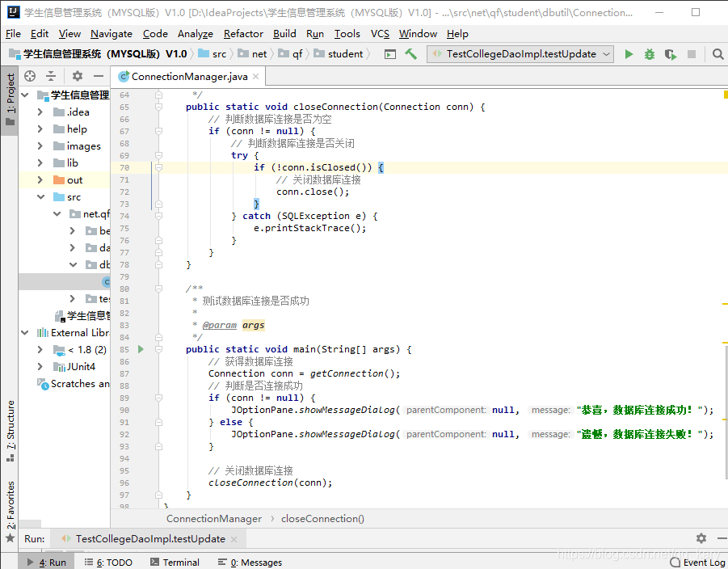Expand the 1.8 JDK library node

tap(40, 350)
